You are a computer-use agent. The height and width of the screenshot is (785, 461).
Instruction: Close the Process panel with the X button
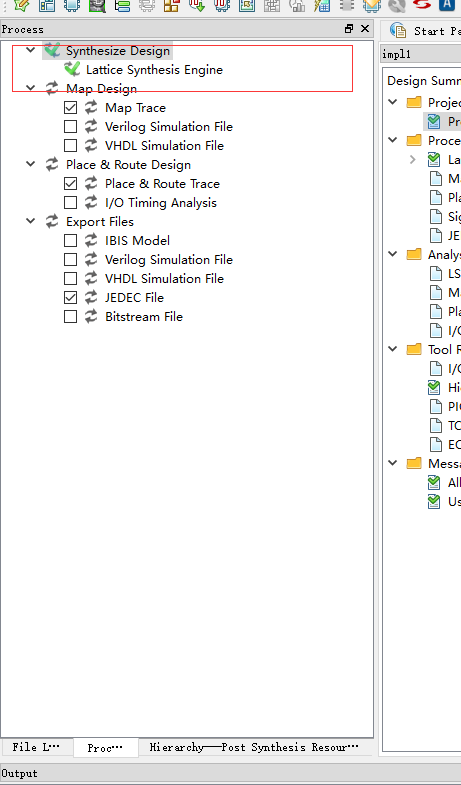click(x=365, y=29)
